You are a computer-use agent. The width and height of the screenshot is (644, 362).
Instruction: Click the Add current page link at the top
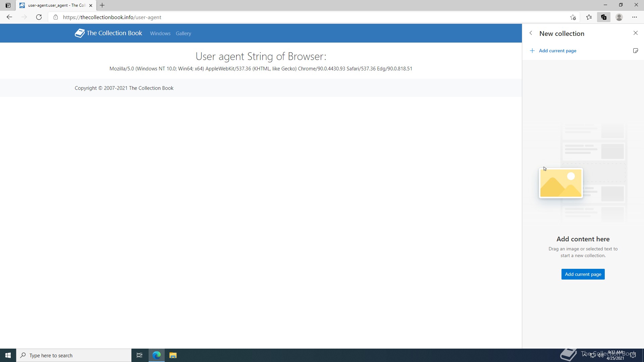557,51
